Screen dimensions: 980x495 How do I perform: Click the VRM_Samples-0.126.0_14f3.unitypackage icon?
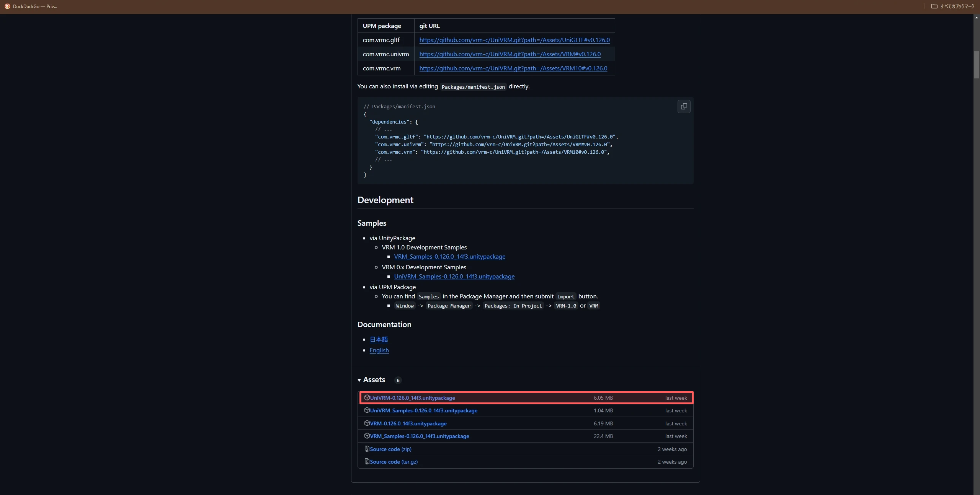point(366,436)
